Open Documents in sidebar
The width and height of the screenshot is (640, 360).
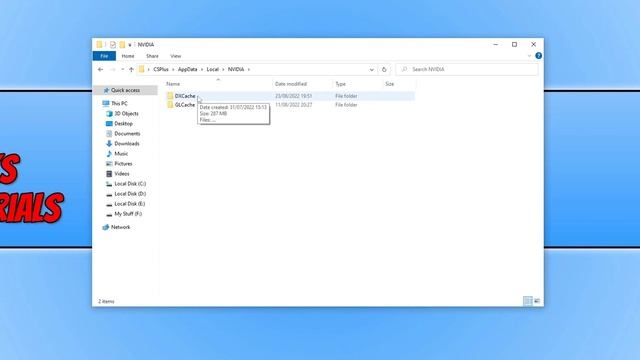click(127, 133)
